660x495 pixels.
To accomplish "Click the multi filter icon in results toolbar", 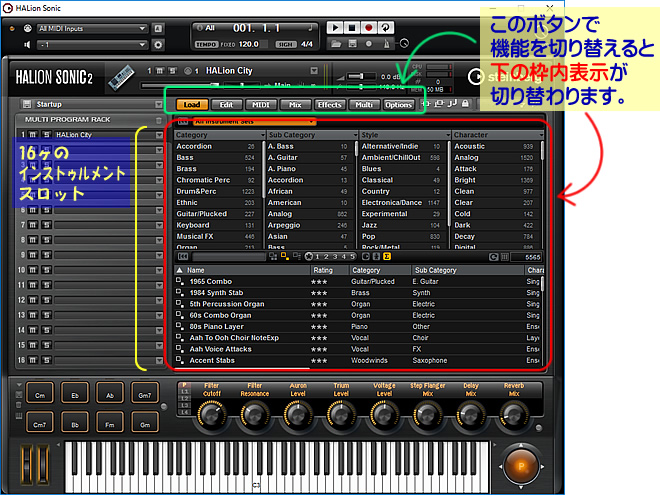I will 273,256.
